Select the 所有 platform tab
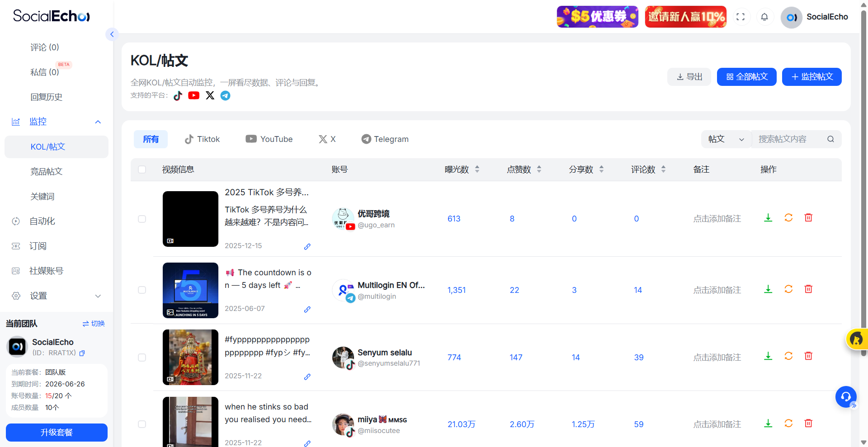 click(x=151, y=139)
